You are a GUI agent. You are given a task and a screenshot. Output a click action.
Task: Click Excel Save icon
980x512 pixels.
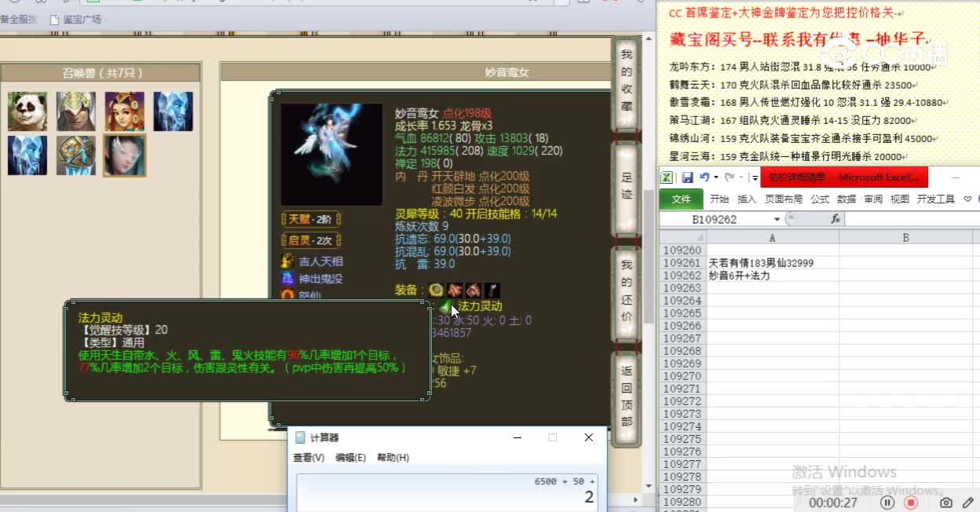coord(687,177)
